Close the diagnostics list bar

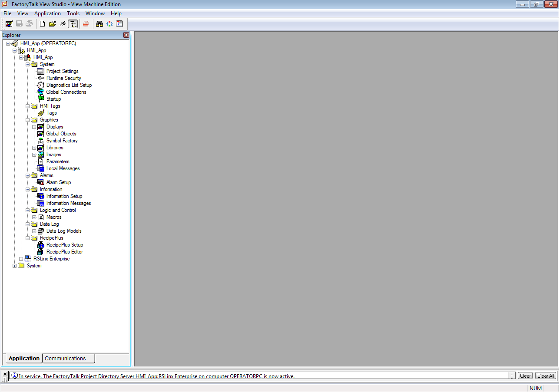pos(5,374)
